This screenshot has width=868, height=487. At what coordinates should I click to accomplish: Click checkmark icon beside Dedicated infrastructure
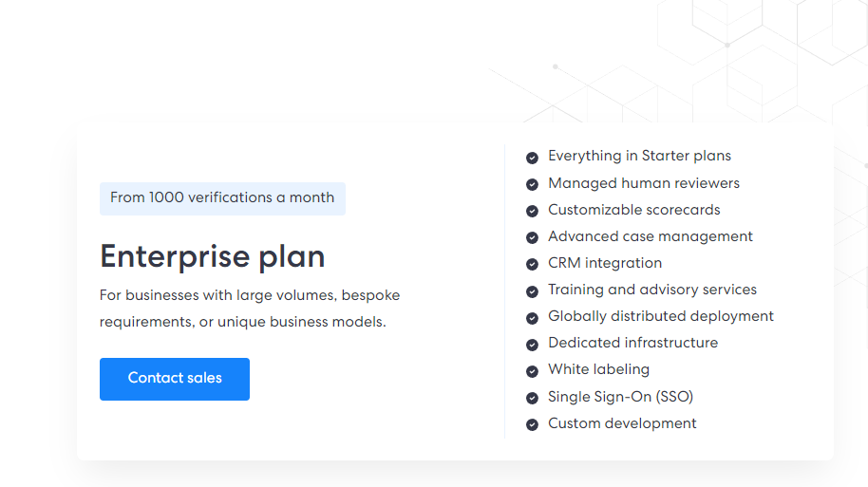[532, 344]
